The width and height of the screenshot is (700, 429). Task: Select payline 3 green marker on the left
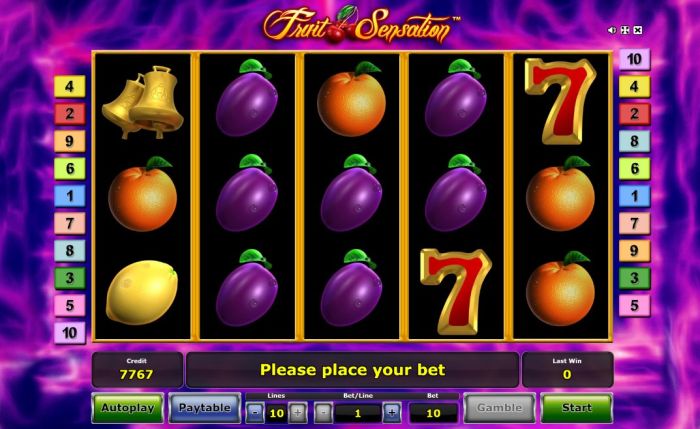pos(70,278)
